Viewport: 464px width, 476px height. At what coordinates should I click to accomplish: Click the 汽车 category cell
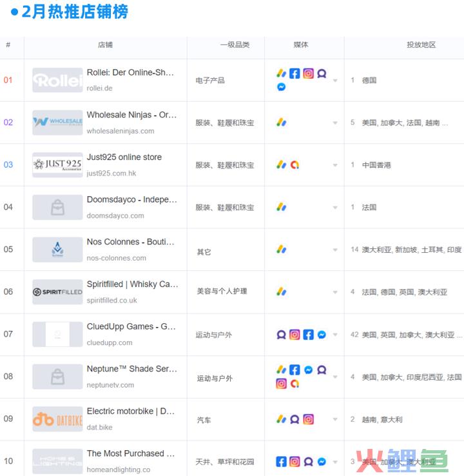pyautogui.click(x=204, y=420)
